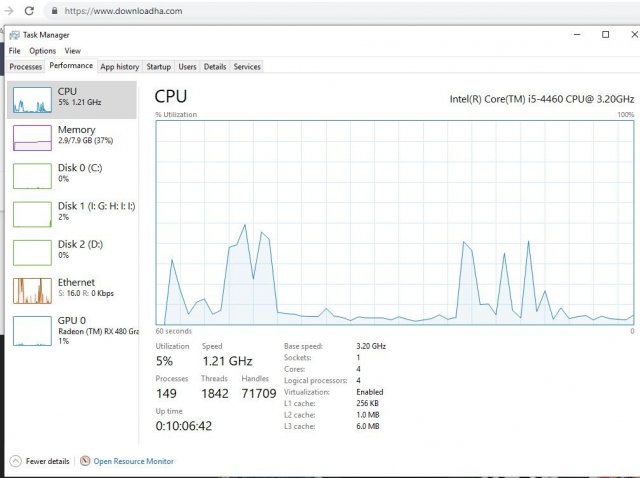Open the Memory usage graph thumbnail
The image size is (640, 478).
tap(32, 137)
